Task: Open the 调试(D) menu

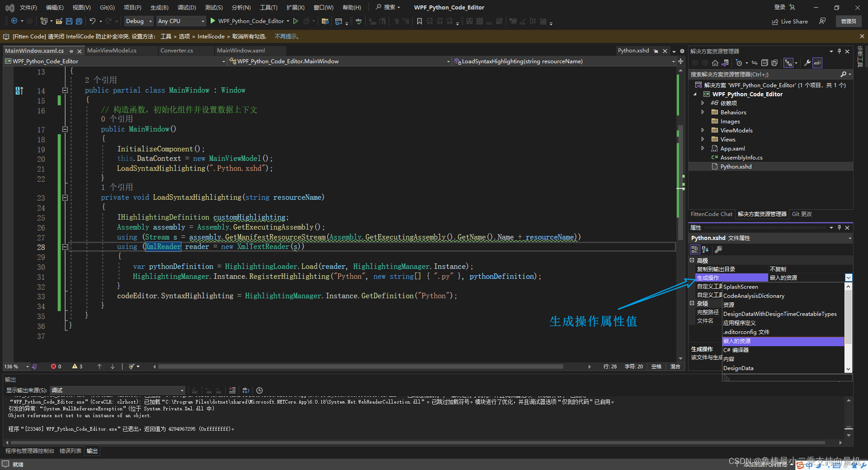Action: click(187, 7)
